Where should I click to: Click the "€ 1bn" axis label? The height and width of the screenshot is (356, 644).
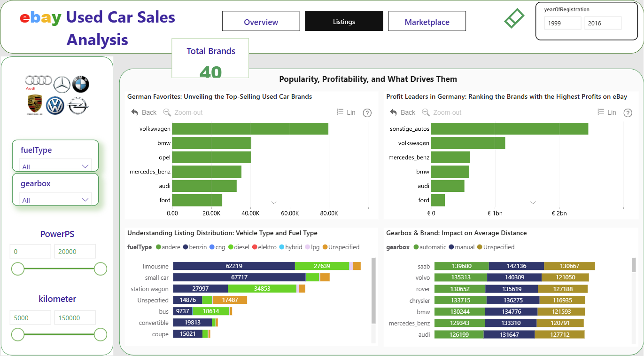(495, 213)
